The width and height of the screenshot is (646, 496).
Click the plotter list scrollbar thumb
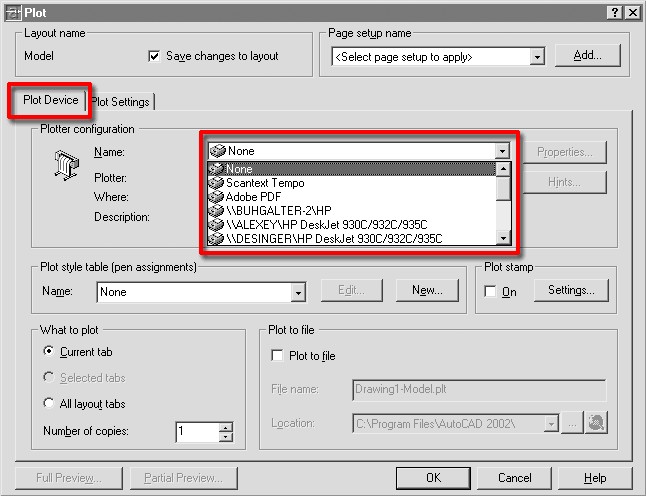click(x=503, y=189)
